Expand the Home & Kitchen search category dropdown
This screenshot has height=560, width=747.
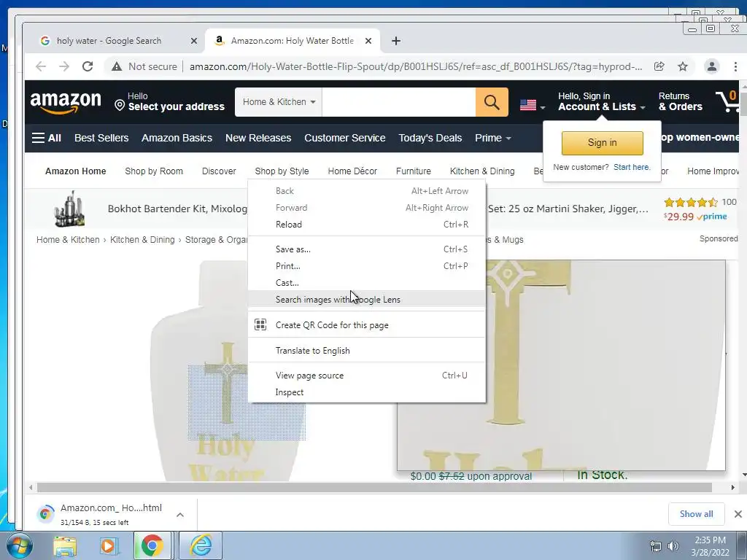pyautogui.click(x=279, y=102)
